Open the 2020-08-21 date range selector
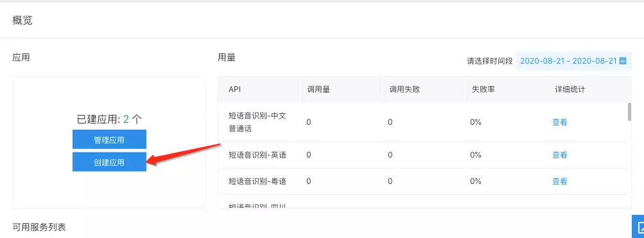The height and width of the screenshot is (238, 644). pos(573,61)
